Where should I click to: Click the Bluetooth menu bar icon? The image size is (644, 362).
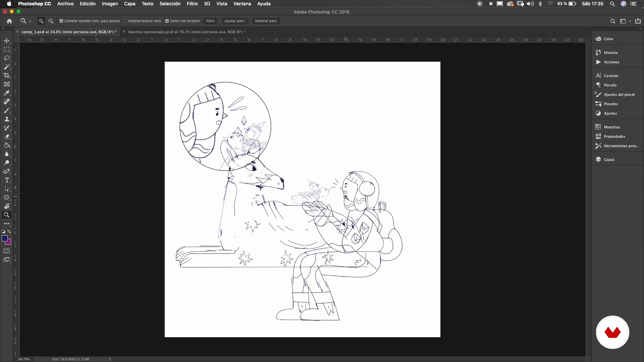pyautogui.click(x=540, y=4)
